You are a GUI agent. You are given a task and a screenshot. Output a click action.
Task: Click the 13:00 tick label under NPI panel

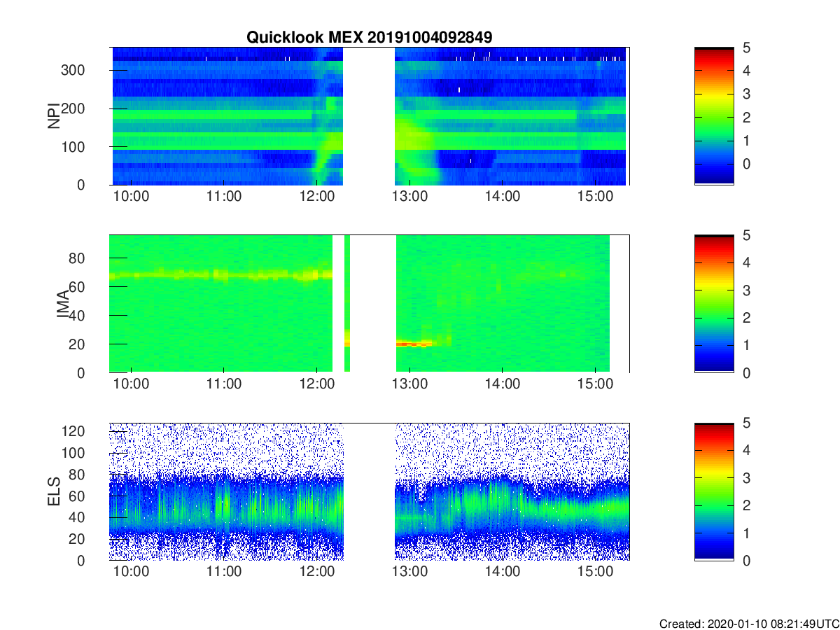(409, 197)
